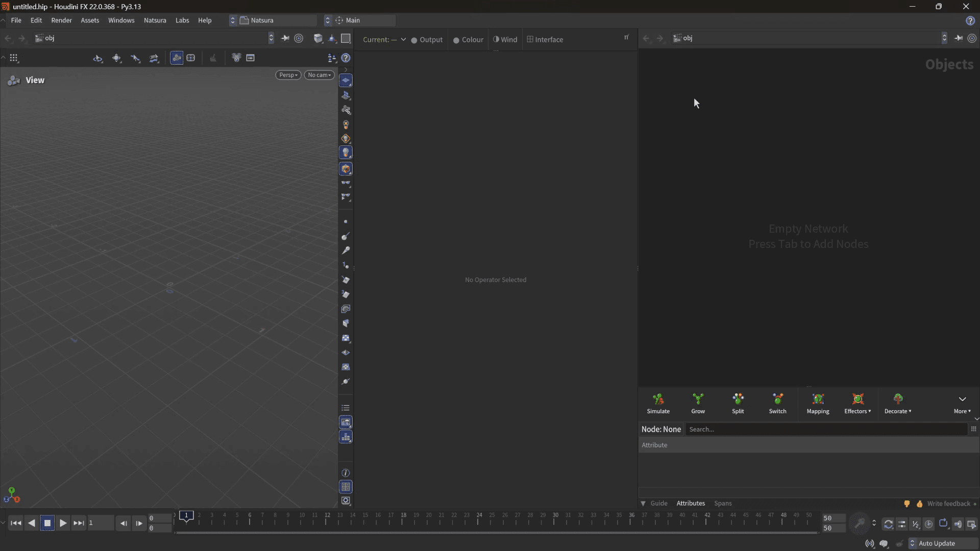Screen dimensions: 980x551
Task: Select the Grow tool icon
Action: (698, 398)
